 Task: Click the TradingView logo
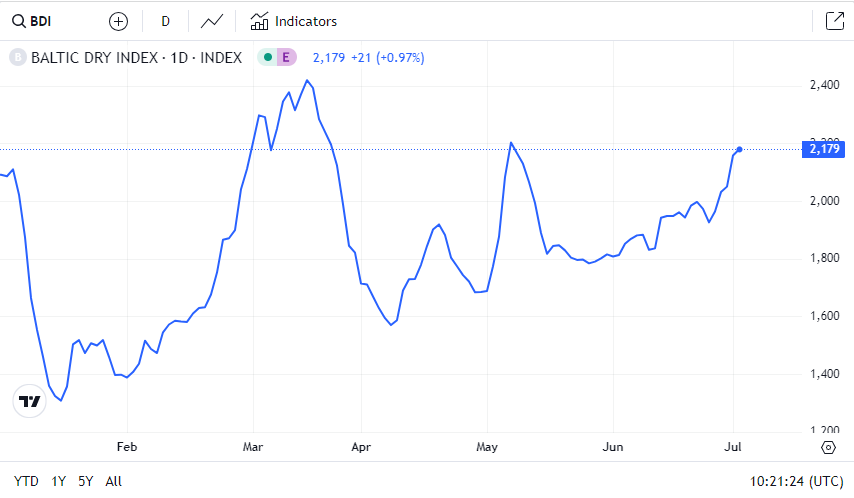click(x=29, y=402)
